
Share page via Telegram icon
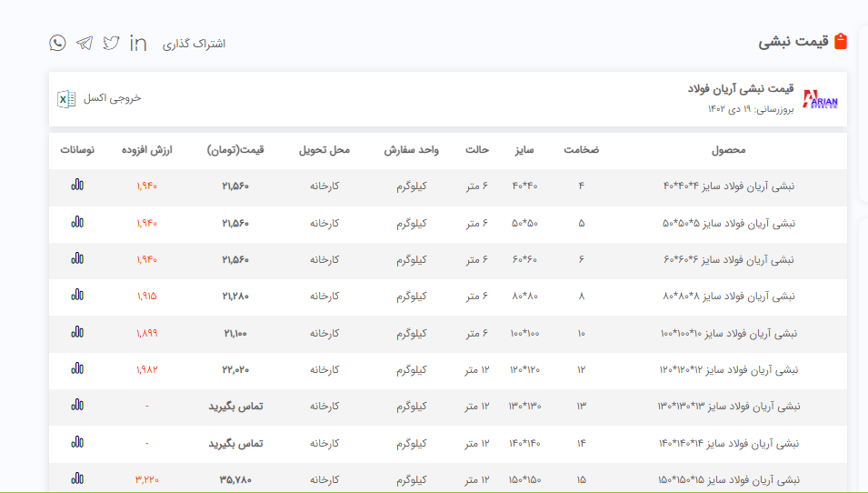coord(85,43)
